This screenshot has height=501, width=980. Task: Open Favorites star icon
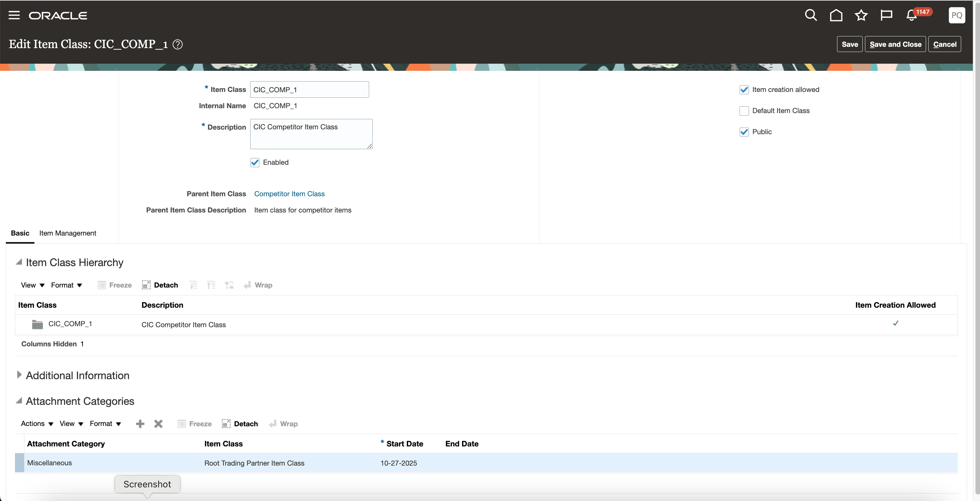(x=861, y=15)
